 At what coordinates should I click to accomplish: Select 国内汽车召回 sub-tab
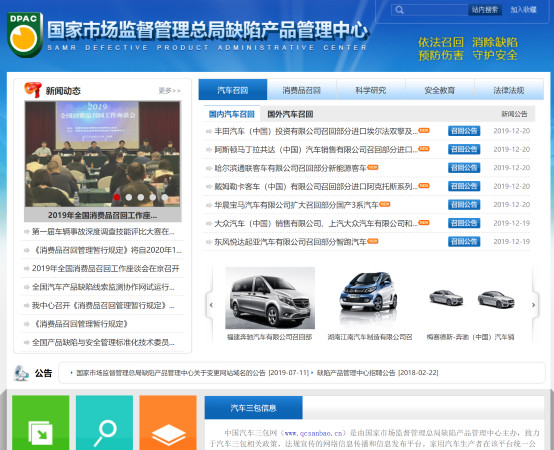[231, 114]
